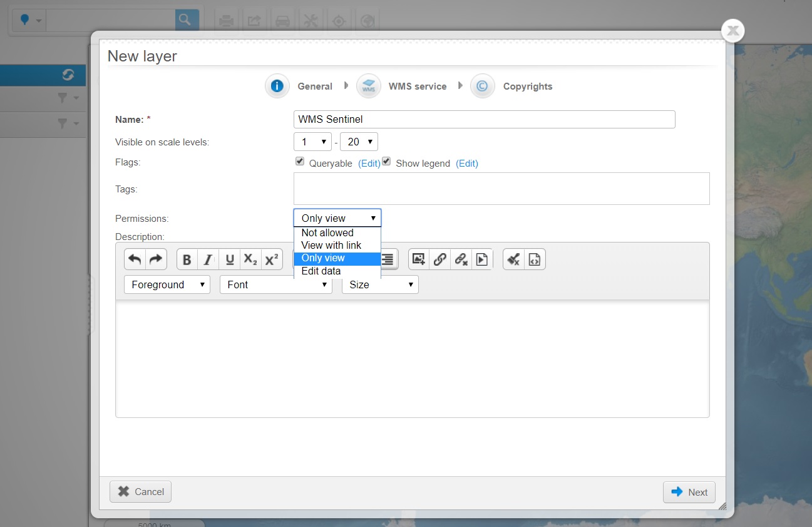This screenshot has width=812, height=527.
Task: Click the General step info icon
Action: [x=277, y=86]
